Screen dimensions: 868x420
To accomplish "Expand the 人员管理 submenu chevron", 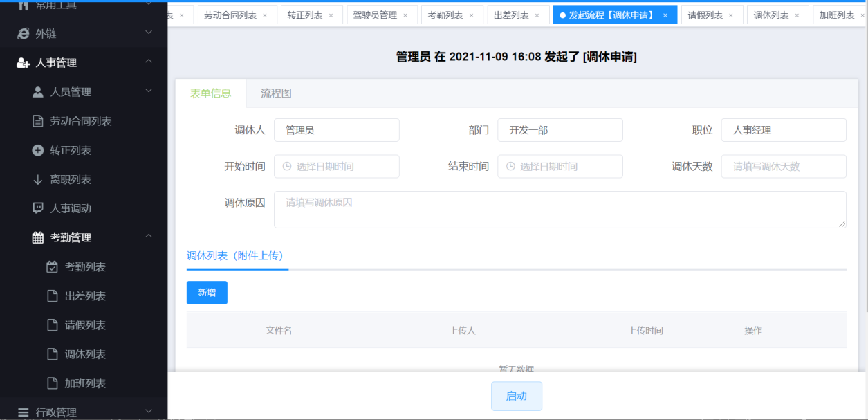I will point(149,91).
